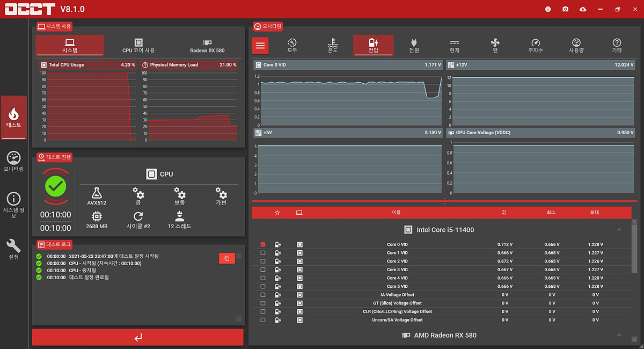Sort by the 값 column header
This screenshot has width=644, height=349.
(504, 213)
